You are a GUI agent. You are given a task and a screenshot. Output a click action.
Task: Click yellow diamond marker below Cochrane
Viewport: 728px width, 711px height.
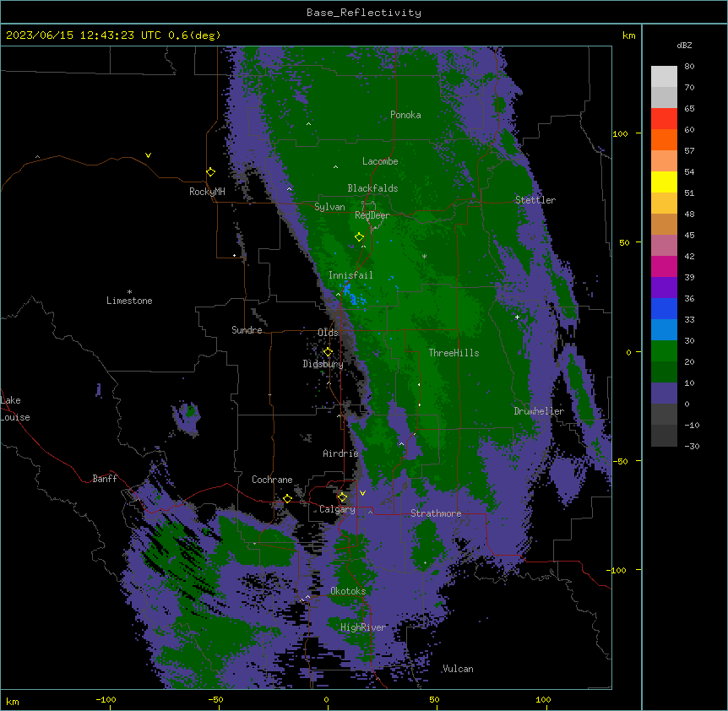point(287,499)
